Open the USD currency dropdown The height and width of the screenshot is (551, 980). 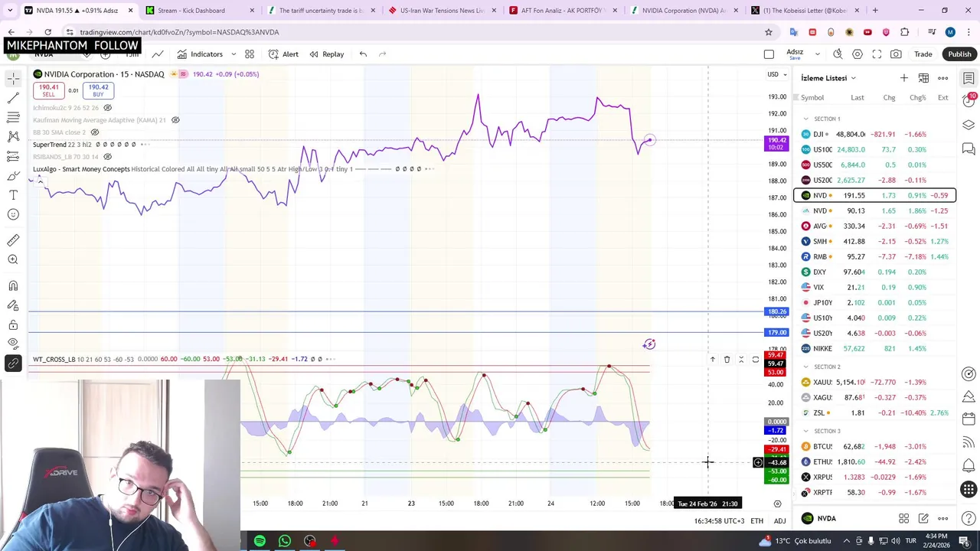[777, 74]
